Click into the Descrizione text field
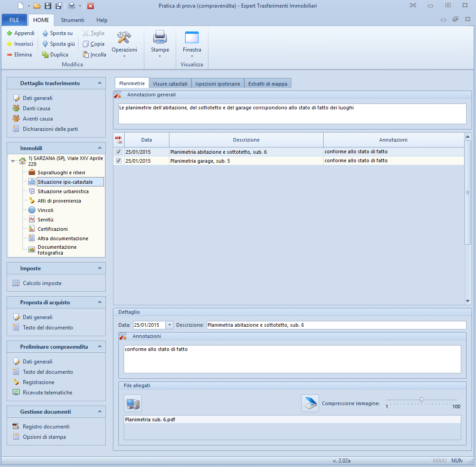476x467 pixels. pyautogui.click(x=336, y=325)
